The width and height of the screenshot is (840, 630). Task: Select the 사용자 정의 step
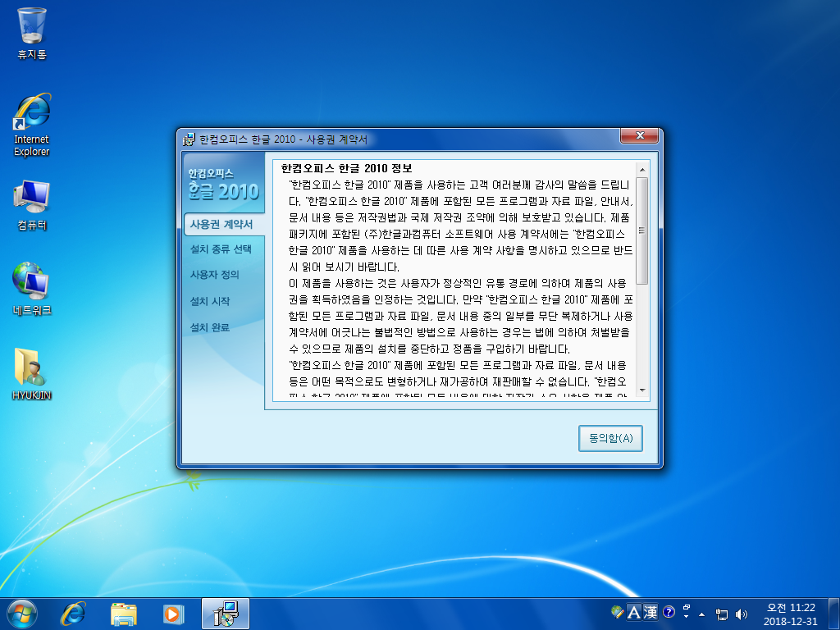[214, 275]
